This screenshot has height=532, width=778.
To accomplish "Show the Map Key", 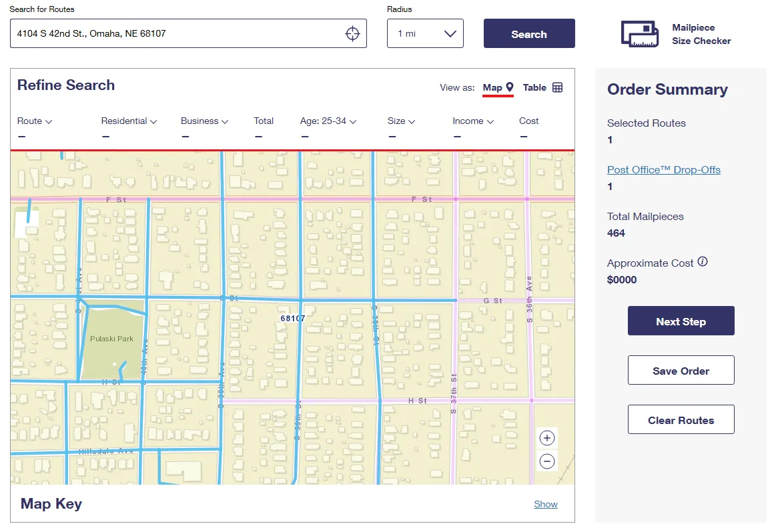I will (x=545, y=505).
